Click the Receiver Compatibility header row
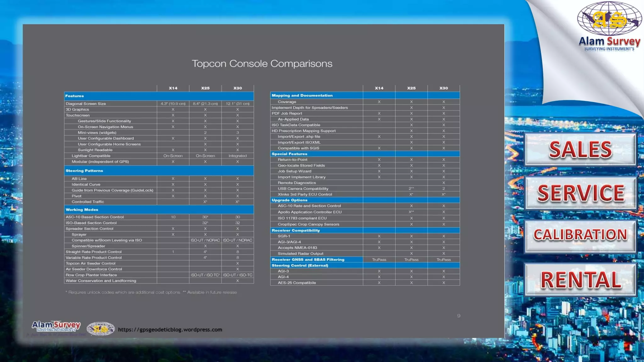The image size is (644, 362). click(296, 230)
